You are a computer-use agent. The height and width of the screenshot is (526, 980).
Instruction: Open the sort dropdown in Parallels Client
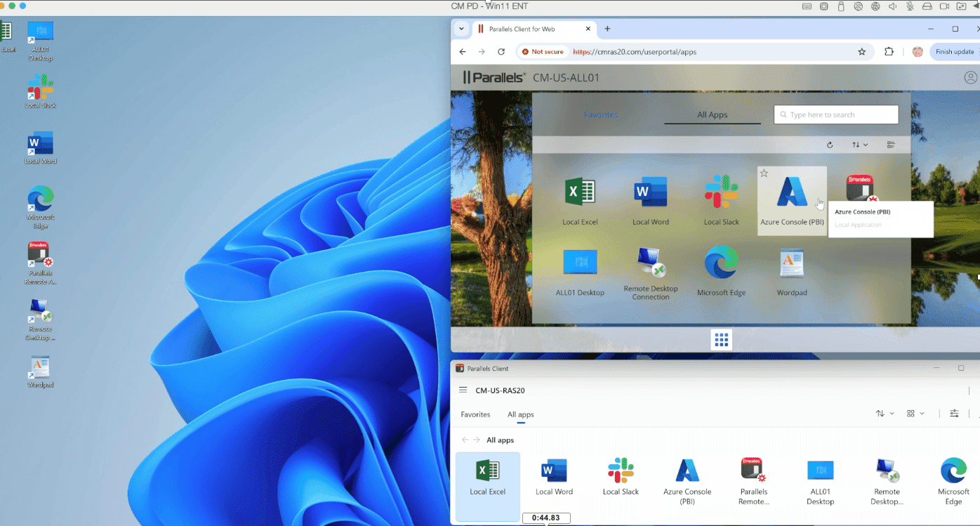point(884,414)
